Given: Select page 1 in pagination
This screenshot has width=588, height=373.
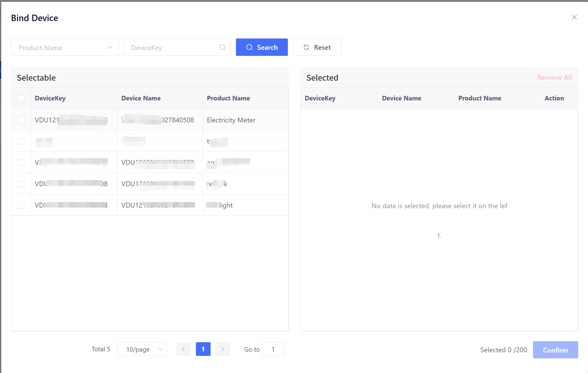Looking at the screenshot, I should [x=203, y=349].
